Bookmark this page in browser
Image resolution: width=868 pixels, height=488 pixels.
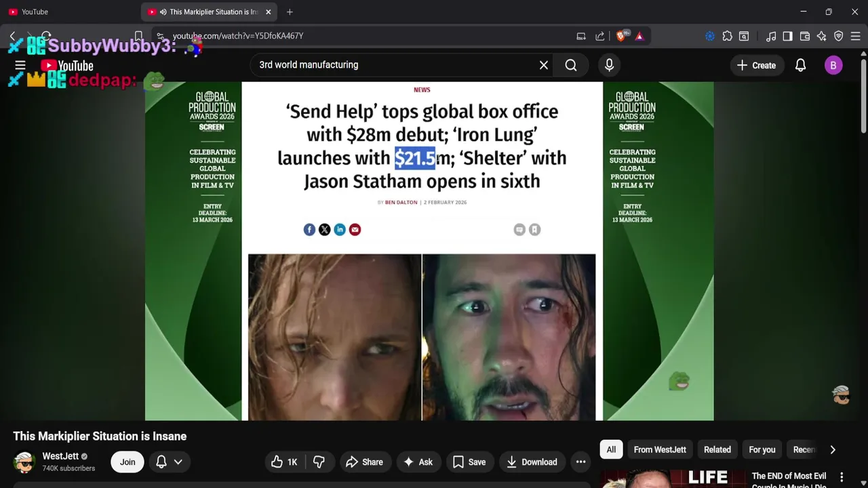[x=138, y=36]
